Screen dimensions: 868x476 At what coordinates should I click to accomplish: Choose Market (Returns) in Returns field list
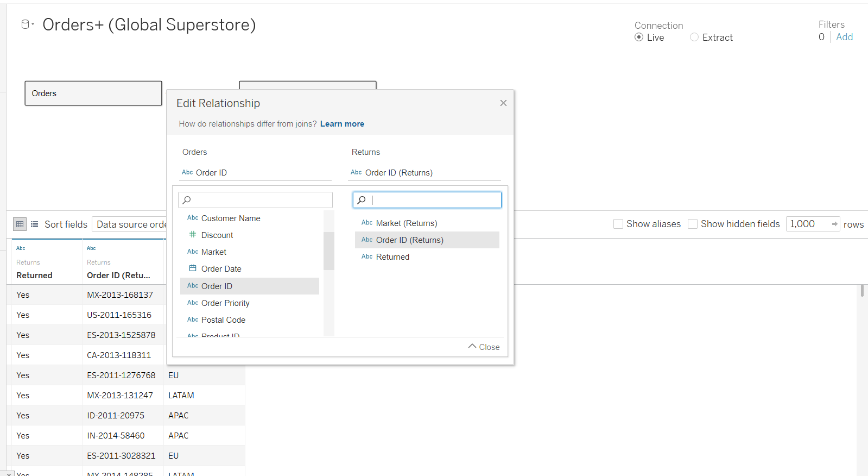[427, 223]
